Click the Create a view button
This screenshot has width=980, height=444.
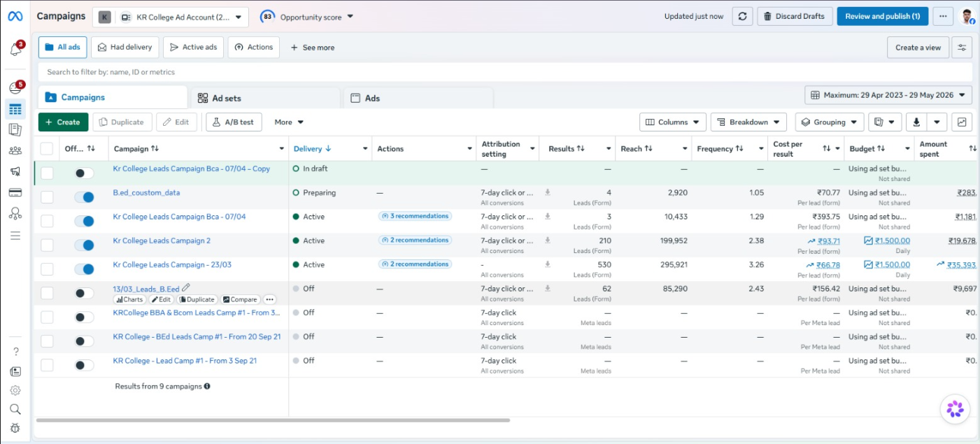918,48
